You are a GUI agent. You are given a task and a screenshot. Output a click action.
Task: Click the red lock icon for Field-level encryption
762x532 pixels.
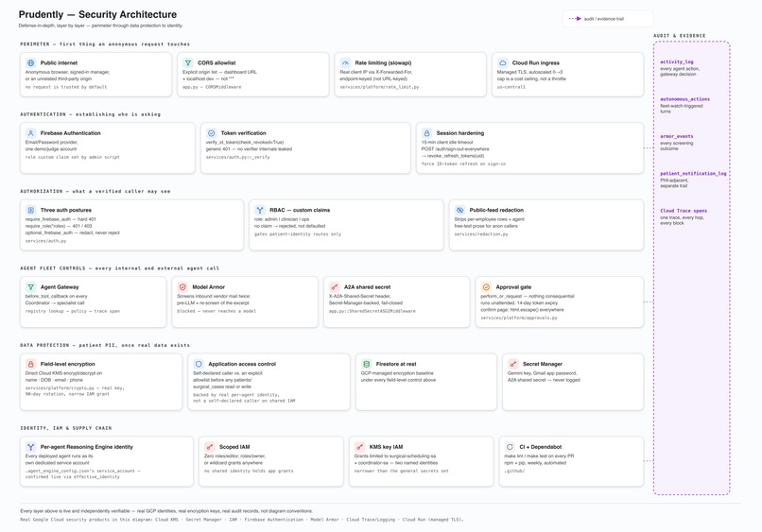[30, 364]
